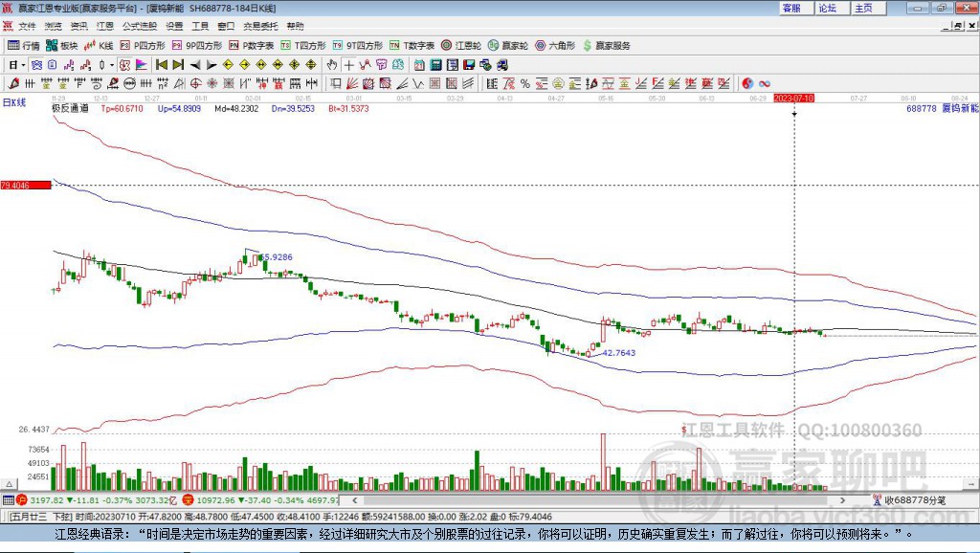The image size is (980, 553).
Task: Select the hand pan tool
Action: click(332, 65)
